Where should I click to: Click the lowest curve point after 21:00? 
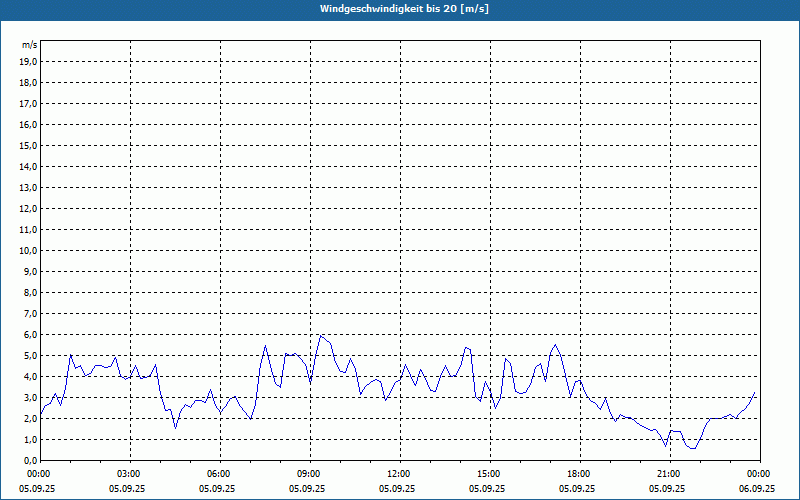click(x=692, y=448)
